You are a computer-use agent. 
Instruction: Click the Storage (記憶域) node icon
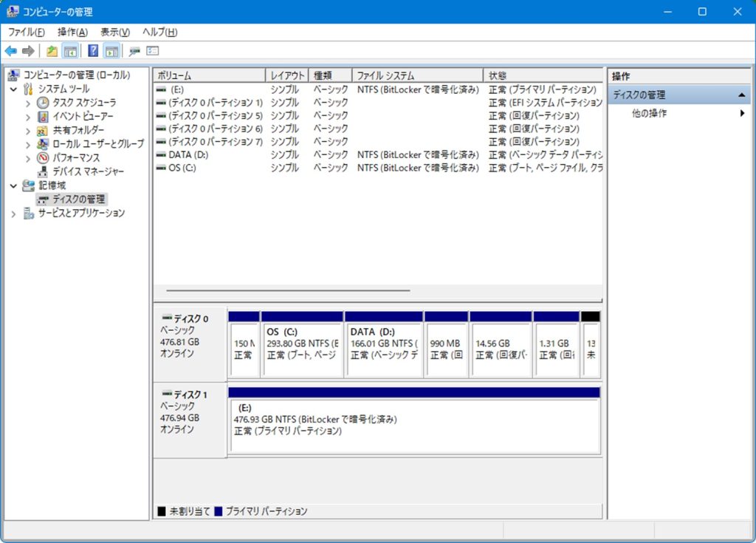[29, 185]
